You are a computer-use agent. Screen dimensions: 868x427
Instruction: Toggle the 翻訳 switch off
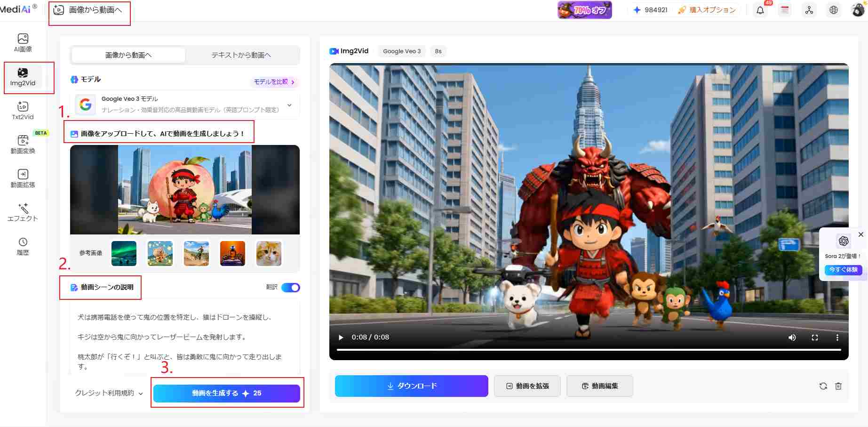[x=290, y=287]
